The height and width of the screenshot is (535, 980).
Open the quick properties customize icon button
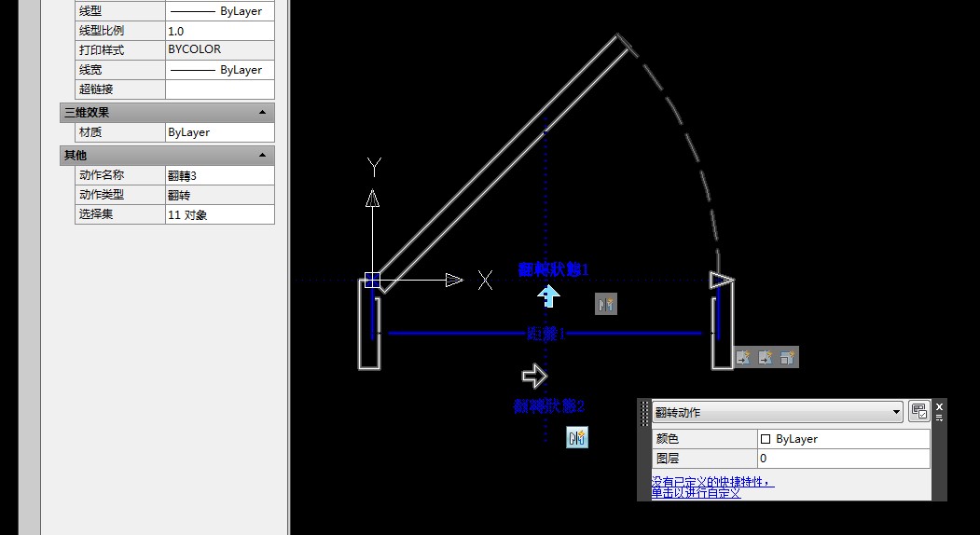918,411
